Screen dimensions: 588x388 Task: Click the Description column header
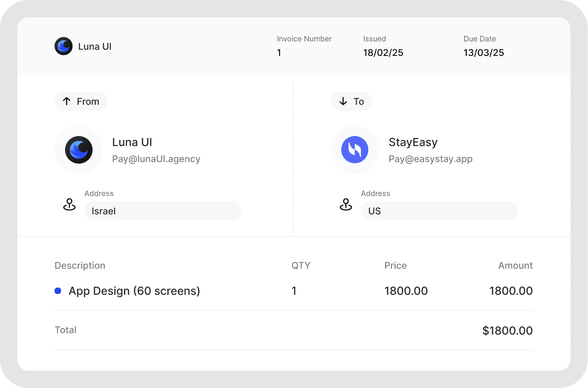(80, 265)
